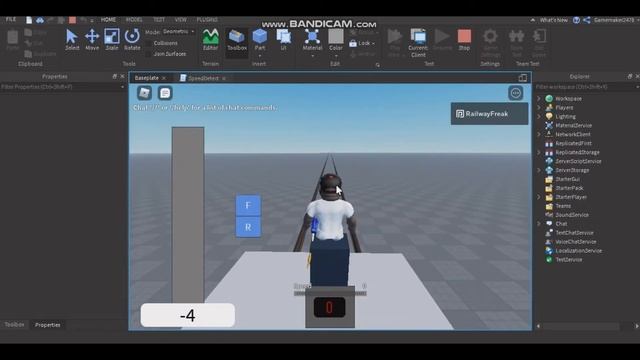The width and height of the screenshot is (640, 360).
Task: Expand the Chat node
Action: 539,224
